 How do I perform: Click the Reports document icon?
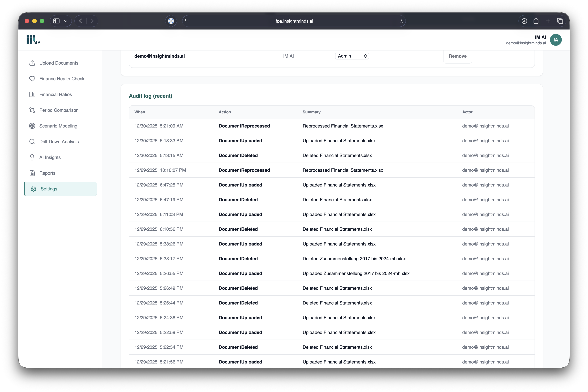(x=32, y=173)
